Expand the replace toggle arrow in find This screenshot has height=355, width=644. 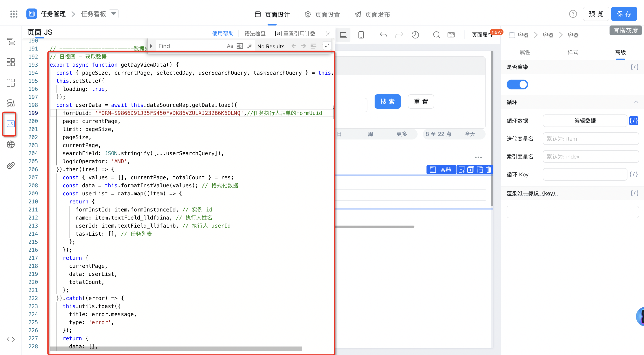click(151, 46)
